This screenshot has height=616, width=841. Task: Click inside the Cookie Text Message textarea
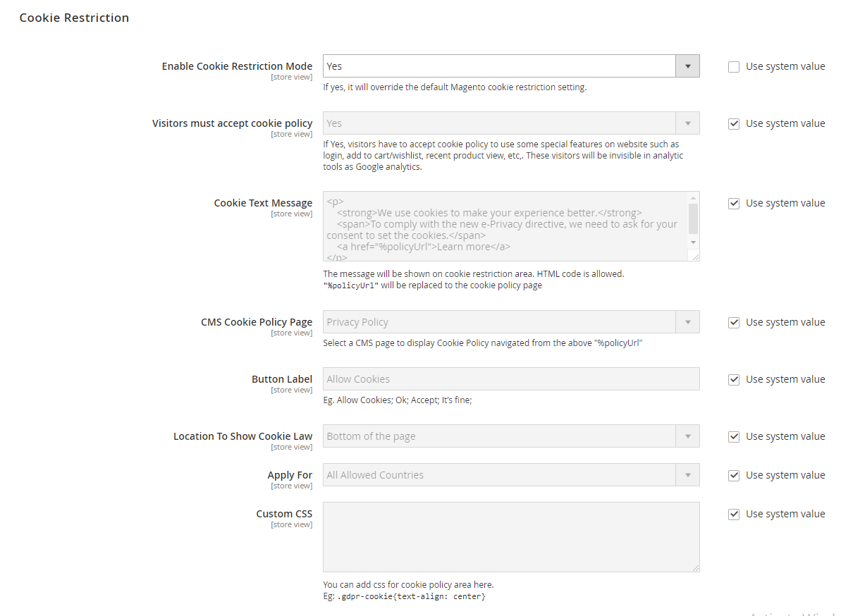coord(504,226)
